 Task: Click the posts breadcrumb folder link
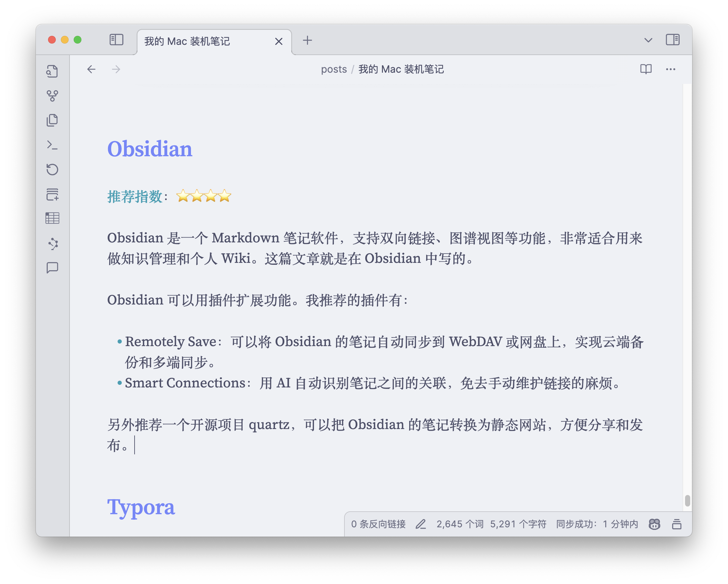pos(334,69)
